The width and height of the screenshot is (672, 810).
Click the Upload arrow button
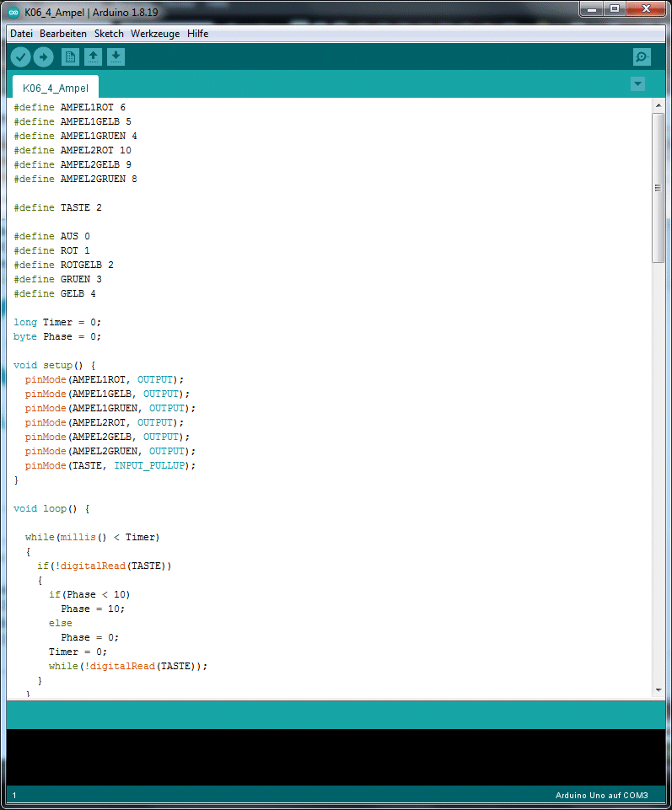pos(43,56)
